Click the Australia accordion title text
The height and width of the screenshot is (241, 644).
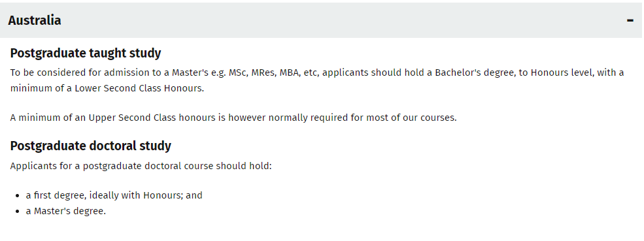[35, 20]
